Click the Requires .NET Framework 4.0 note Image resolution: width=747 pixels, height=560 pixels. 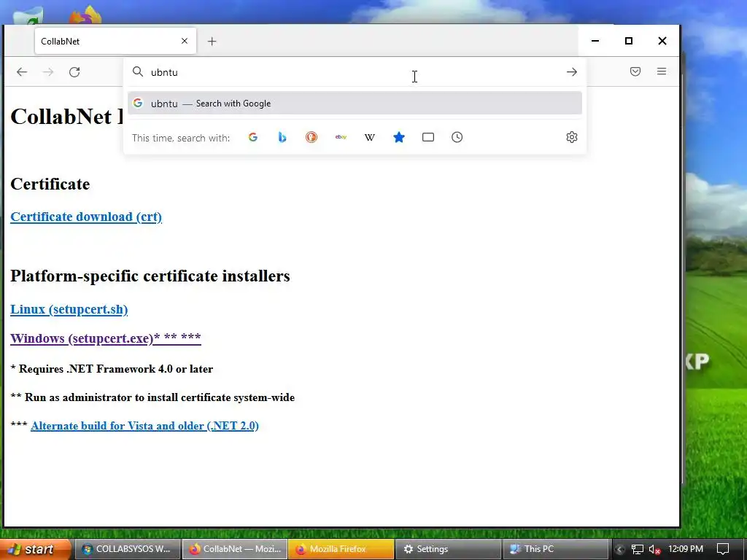coord(112,369)
